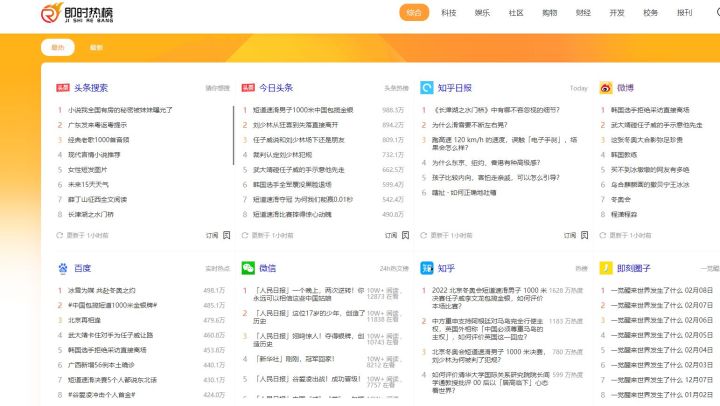Open the 即刻圈子 card title link
The image size is (720, 406).
coord(634,268)
